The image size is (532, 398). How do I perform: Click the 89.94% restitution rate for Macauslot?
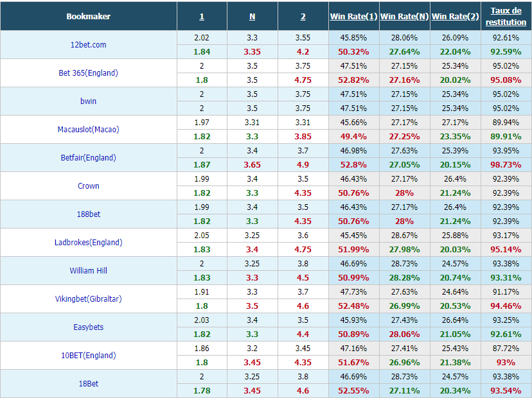pyautogui.click(x=506, y=123)
